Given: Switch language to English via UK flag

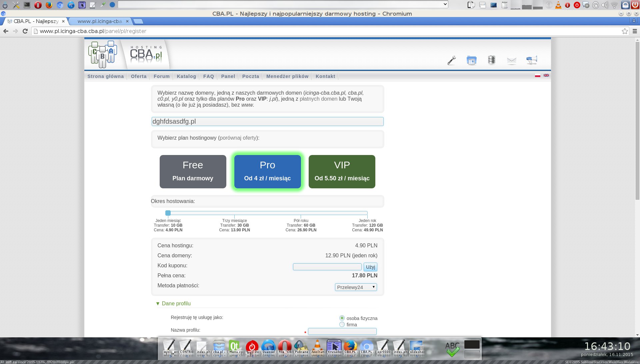Looking at the screenshot, I should (546, 76).
